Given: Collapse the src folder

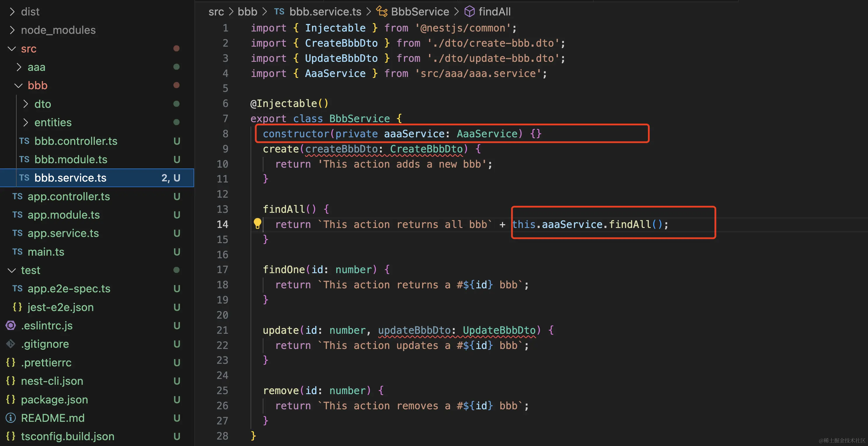Looking at the screenshot, I should [12, 49].
